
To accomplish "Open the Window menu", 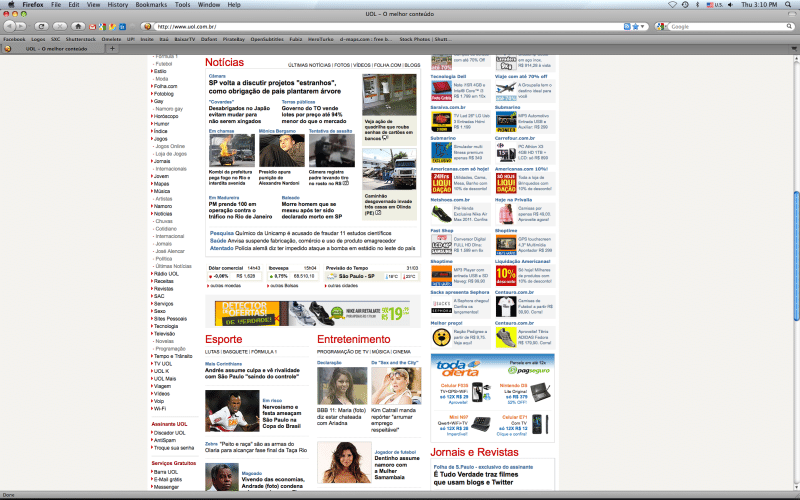I will [x=209, y=5].
